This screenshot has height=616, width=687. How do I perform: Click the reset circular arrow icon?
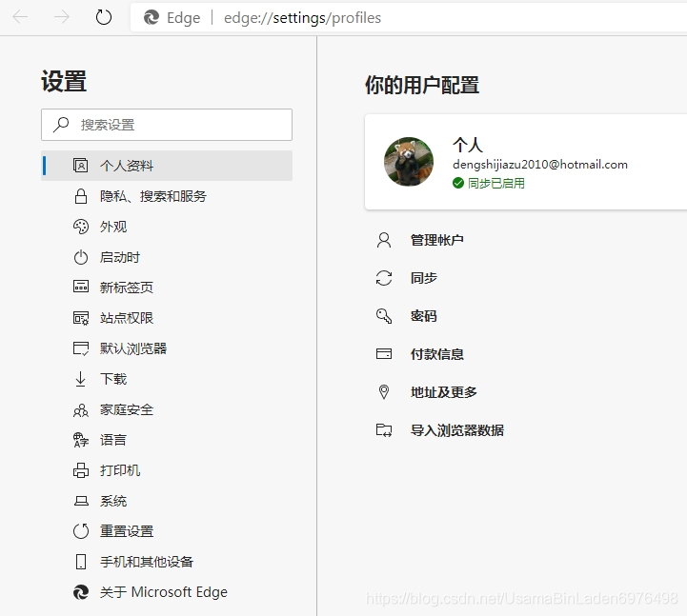(81, 531)
